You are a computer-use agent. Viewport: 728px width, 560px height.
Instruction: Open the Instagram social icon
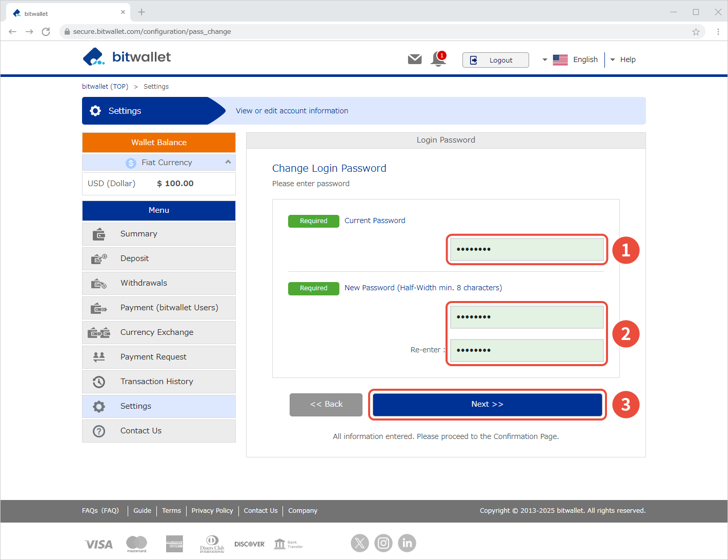tap(383, 543)
